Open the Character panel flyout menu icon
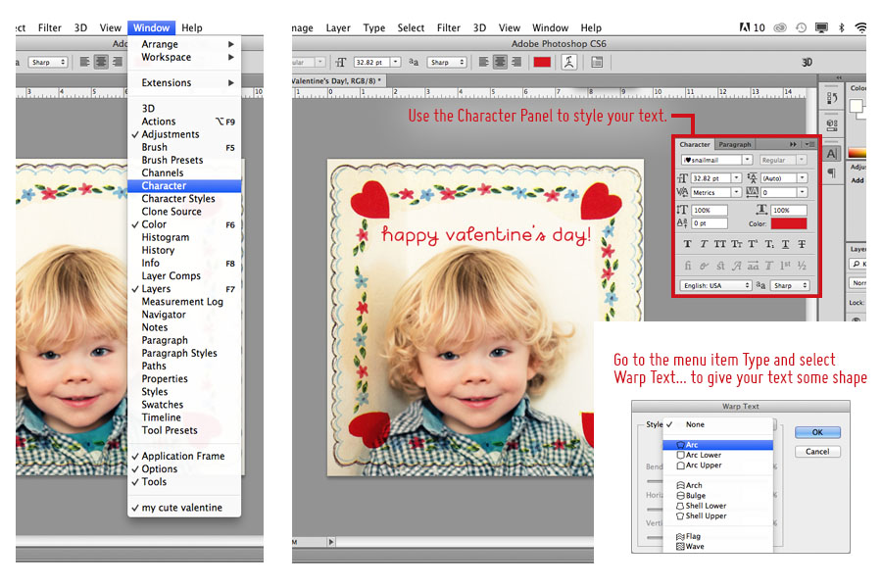Viewport: 882px width, 588px height. (x=810, y=145)
